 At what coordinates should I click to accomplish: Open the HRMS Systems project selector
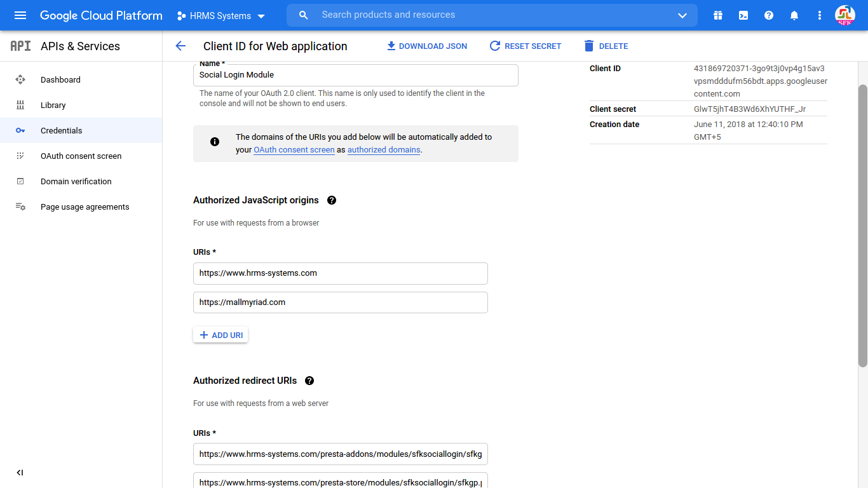click(x=221, y=16)
